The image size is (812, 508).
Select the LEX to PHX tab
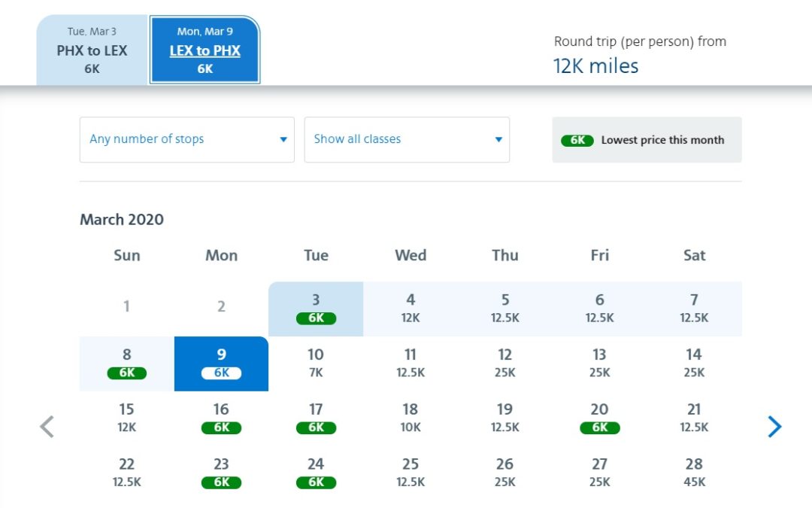(x=205, y=50)
